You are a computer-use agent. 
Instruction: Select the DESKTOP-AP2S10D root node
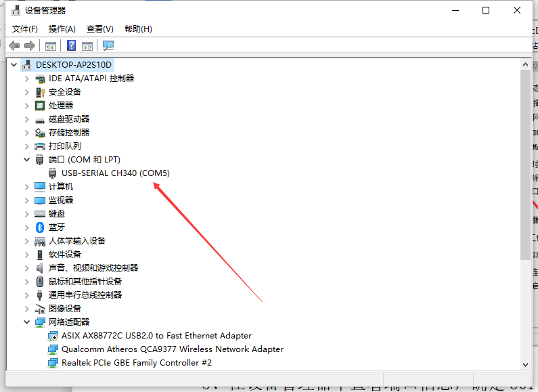tap(74, 65)
